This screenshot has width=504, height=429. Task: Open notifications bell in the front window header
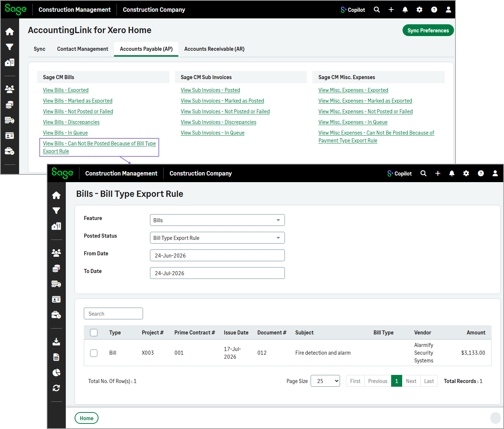[452, 173]
